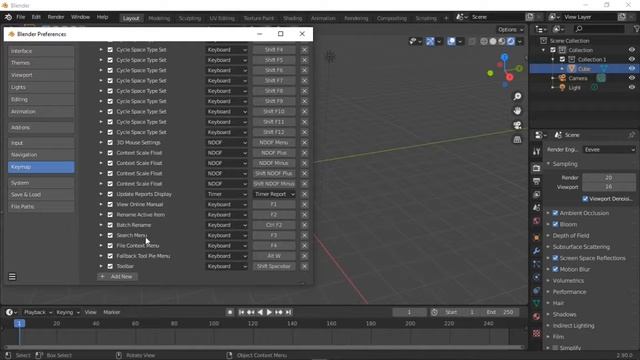Switch to the Modeling workspace tab

[x=159, y=18]
